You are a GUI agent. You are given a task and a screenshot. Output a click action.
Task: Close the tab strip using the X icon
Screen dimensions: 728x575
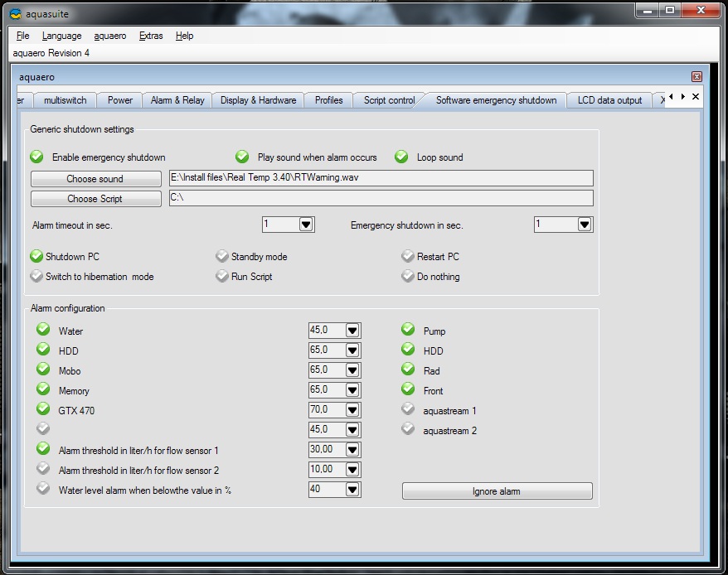[x=696, y=97]
